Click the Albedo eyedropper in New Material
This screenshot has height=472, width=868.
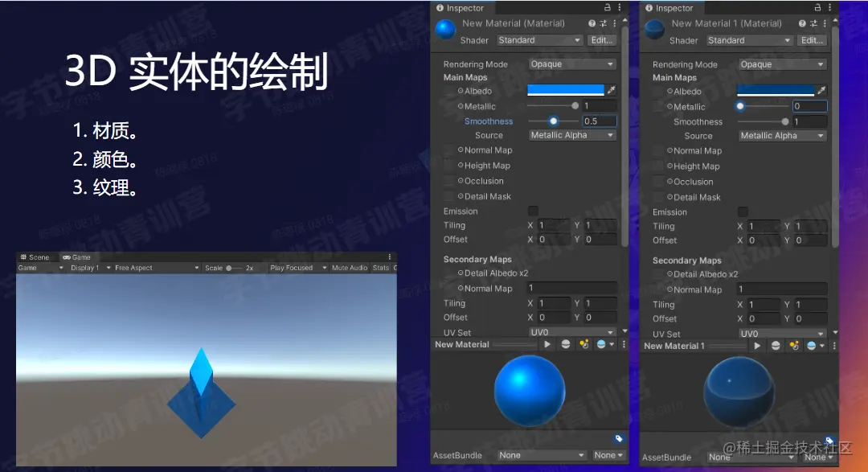[611, 90]
